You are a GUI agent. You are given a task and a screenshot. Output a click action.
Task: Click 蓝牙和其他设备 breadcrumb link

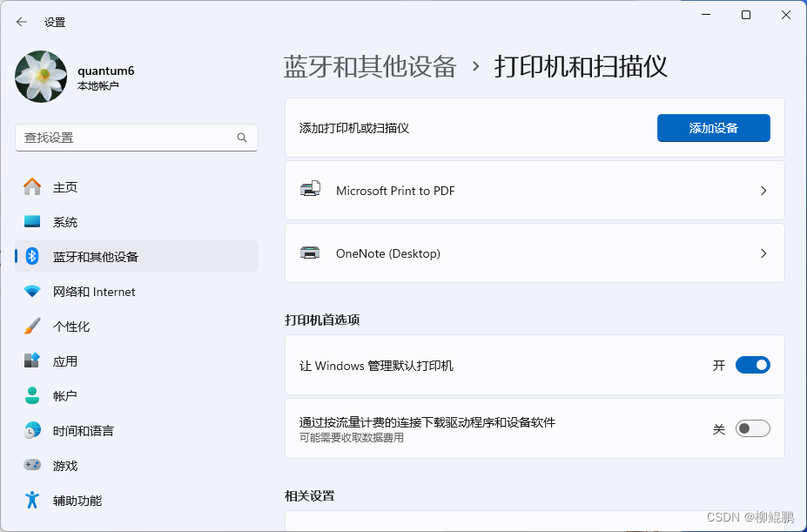pos(370,66)
